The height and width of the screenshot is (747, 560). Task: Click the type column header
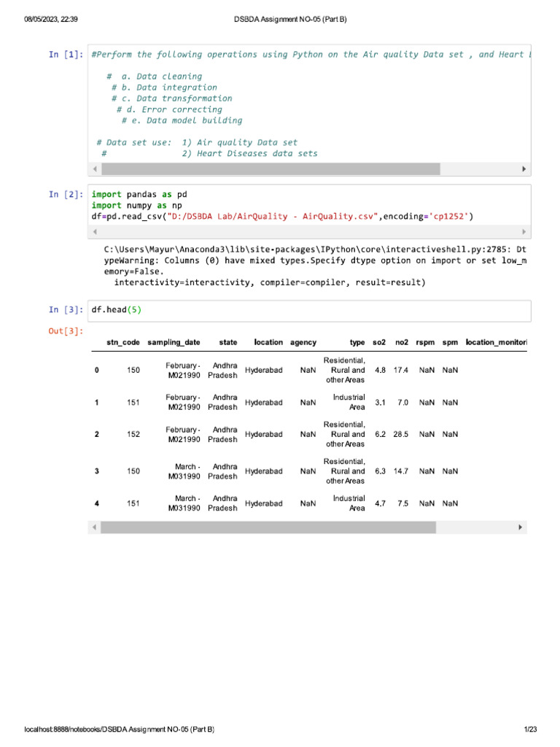357,343
